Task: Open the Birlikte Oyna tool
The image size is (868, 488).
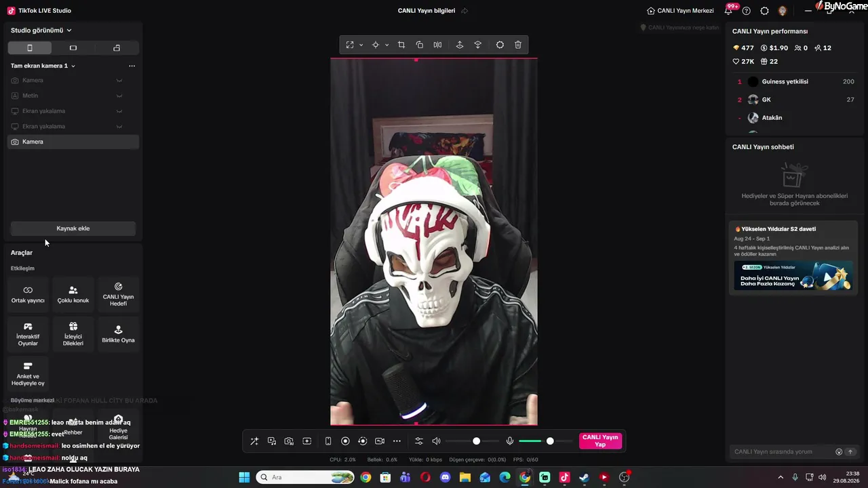Action: pos(119,334)
